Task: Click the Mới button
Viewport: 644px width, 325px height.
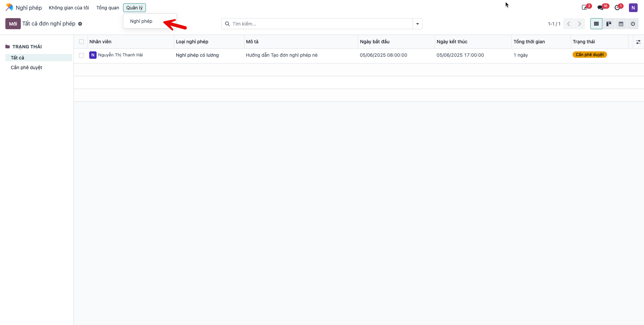Action: click(x=13, y=24)
